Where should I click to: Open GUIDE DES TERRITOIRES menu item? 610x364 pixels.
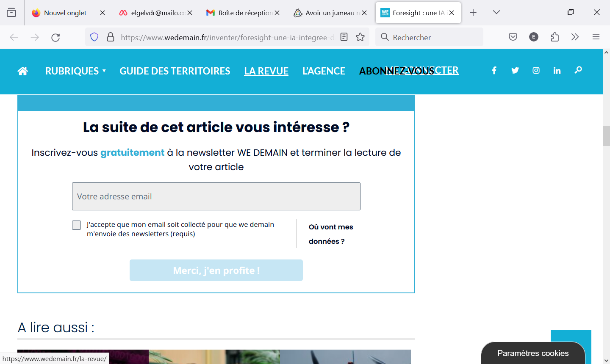coord(175,71)
